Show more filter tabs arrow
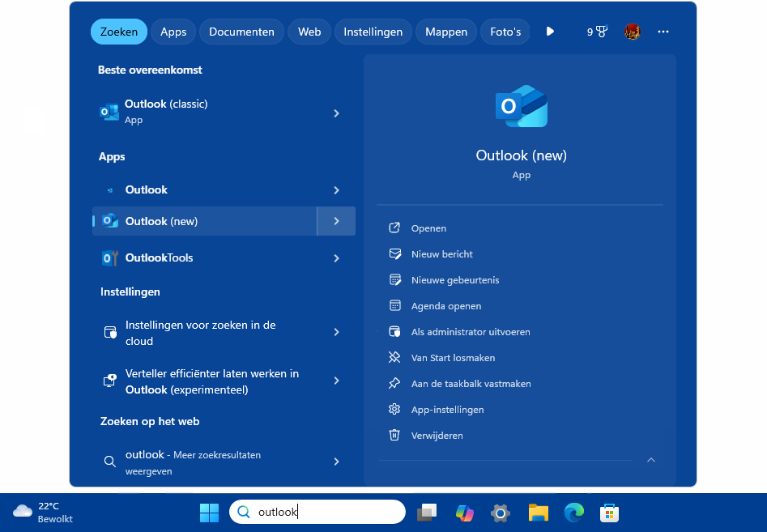Viewport: 767px width, 532px height. 550,32
